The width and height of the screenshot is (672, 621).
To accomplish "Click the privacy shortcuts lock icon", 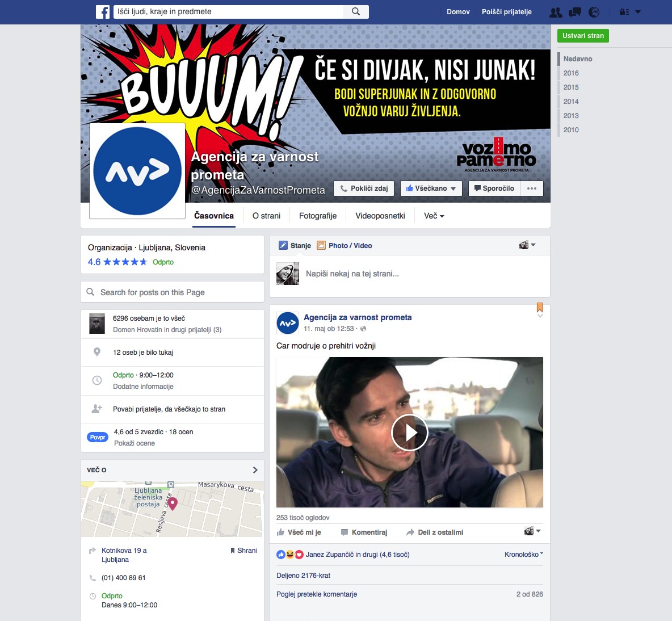I will point(624,12).
